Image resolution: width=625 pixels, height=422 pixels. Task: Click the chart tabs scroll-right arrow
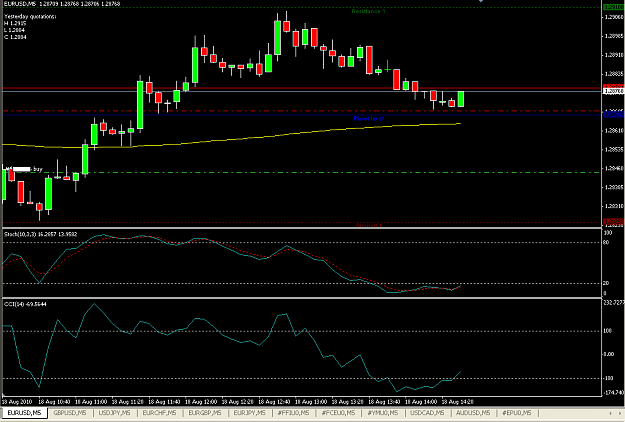click(620, 413)
